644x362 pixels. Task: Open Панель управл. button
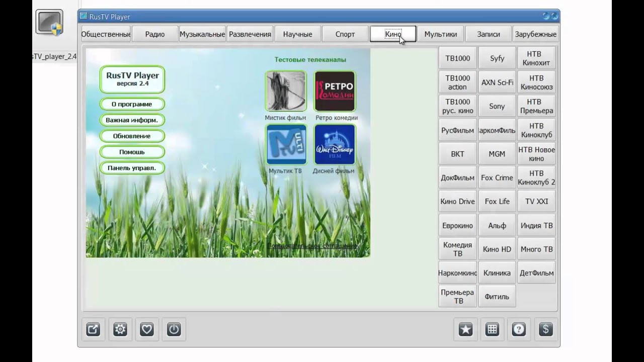(132, 168)
